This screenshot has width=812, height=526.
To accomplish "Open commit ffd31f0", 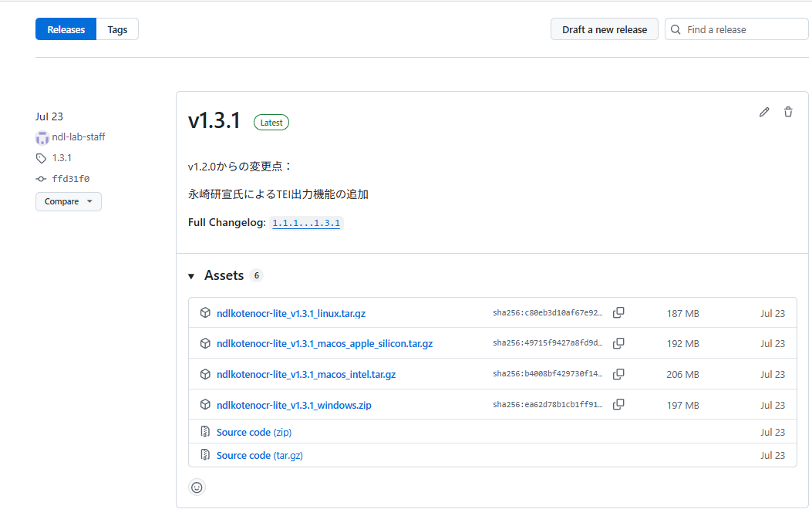I will (70, 179).
